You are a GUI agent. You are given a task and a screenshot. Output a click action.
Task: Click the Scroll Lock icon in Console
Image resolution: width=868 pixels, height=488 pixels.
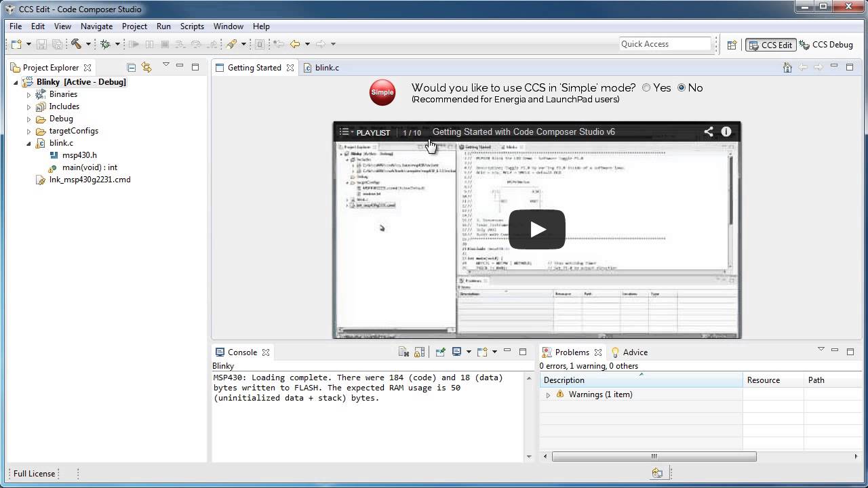419,352
